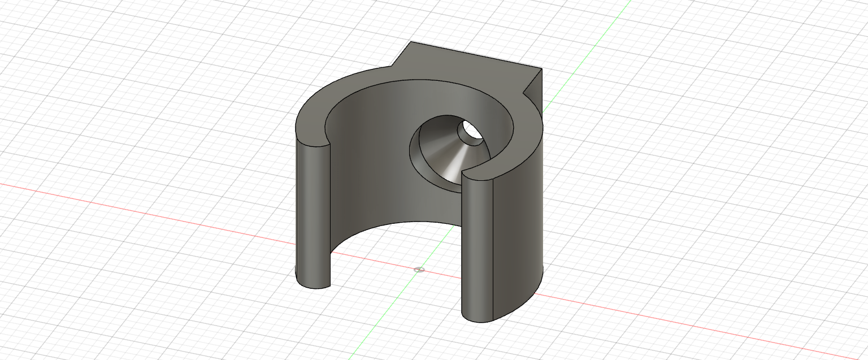Select the origin point marker on grid
This screenshot has height=360, width=868.
419,270
